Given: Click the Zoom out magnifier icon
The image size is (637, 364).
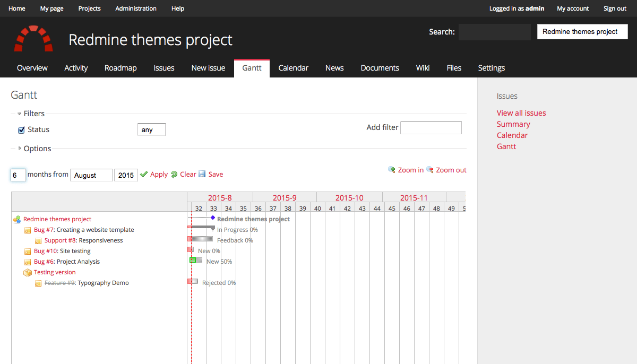Looking at the screenshot, I should tap(430, 170).
